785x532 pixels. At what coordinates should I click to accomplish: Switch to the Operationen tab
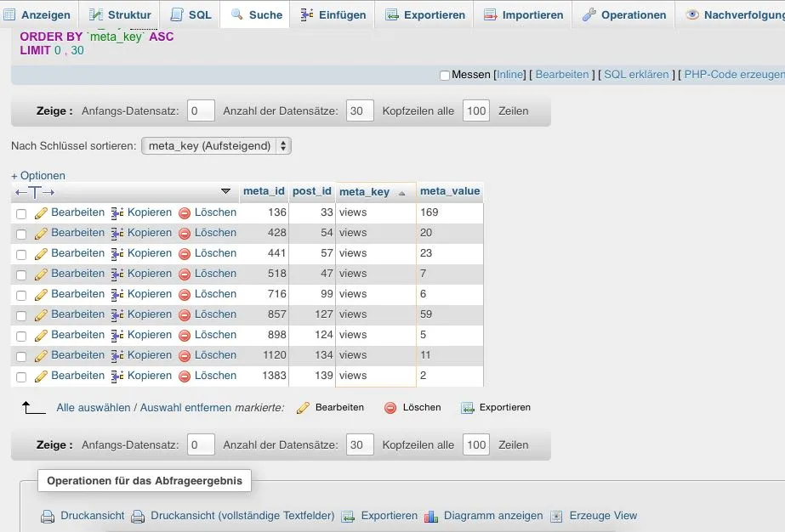click(x=624, y=15)
